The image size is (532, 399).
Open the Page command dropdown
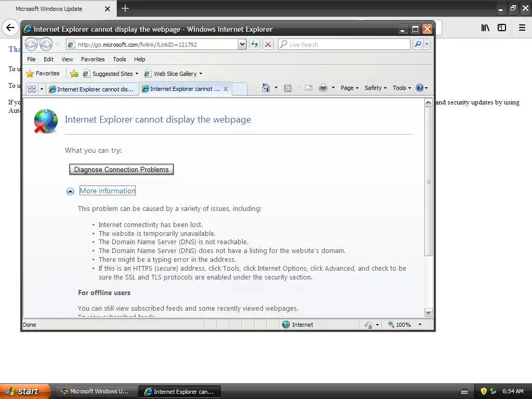pos(350,88)
